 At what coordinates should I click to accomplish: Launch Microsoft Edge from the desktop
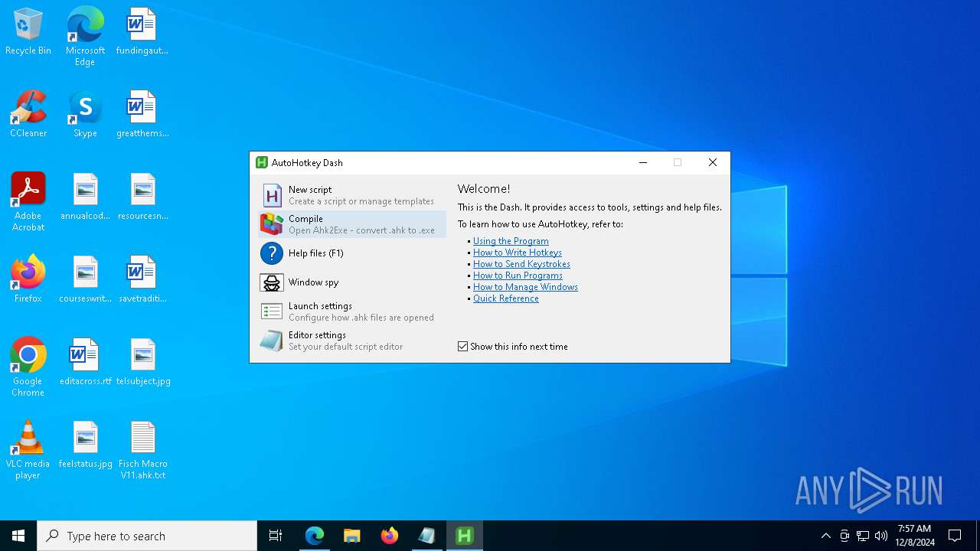point(85,24)
